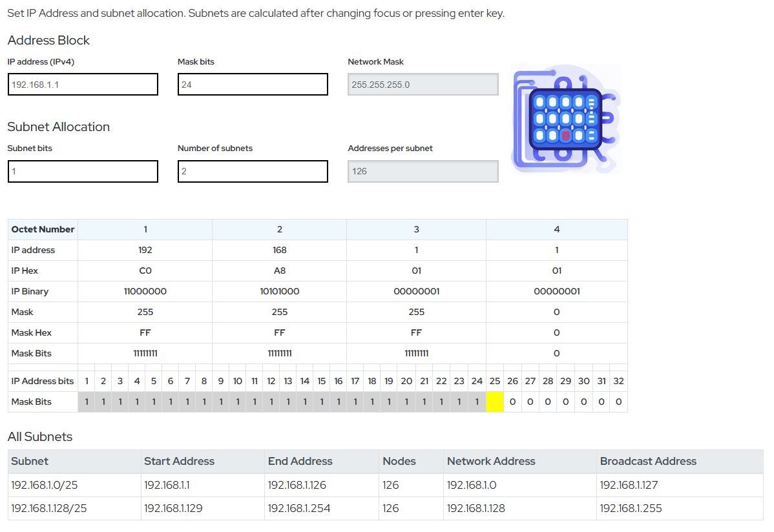Click the IP address (IPv4) input field
This screenshot has width=774, height=532.
pyautogui.click(x=83, y=85)
